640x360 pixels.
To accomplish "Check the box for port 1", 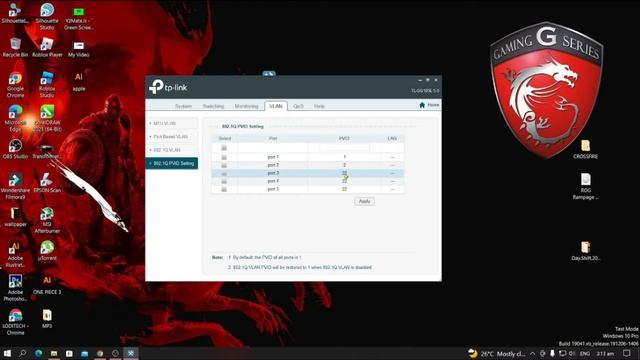I will pyautogui.click(x=224, y=157).
